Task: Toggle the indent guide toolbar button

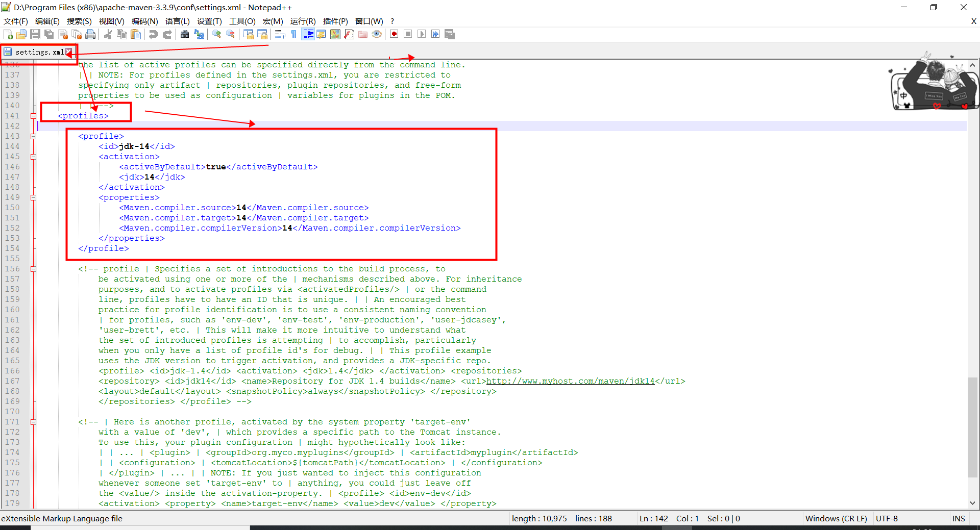Action: (308, 34)
